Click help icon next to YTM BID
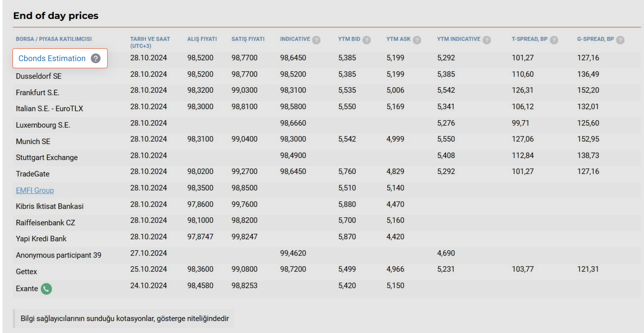The image size is (644, 333). tap(366, 40)
